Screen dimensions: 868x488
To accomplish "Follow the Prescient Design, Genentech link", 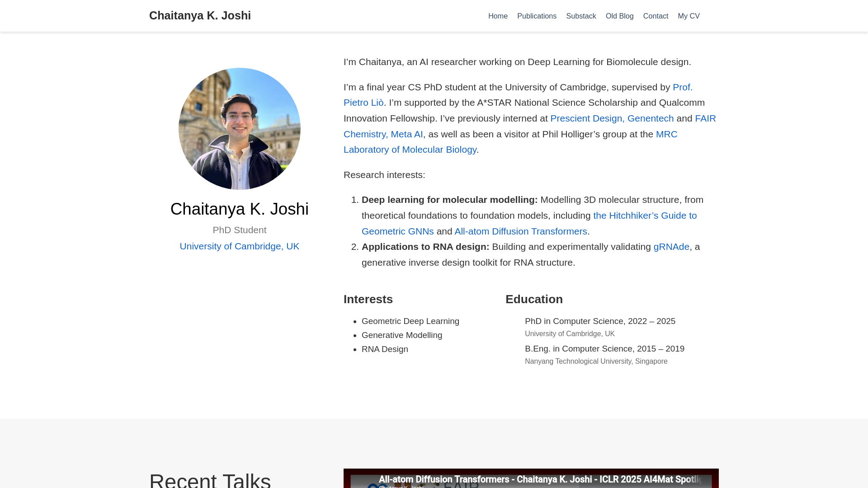I will pos(612,118).
